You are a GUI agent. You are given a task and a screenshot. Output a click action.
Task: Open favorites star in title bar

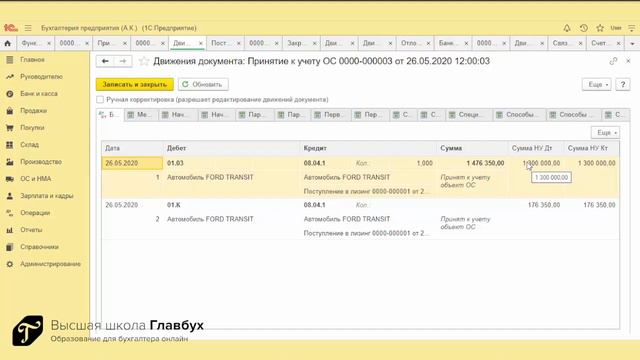600,28
